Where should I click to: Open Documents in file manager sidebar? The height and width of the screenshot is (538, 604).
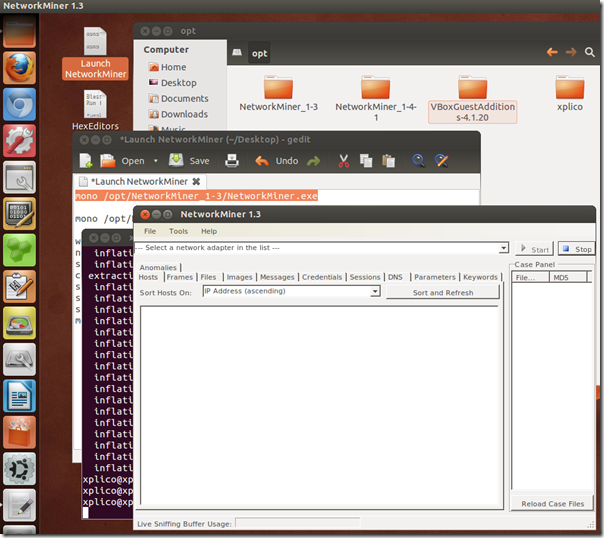(x=178, y=99)
